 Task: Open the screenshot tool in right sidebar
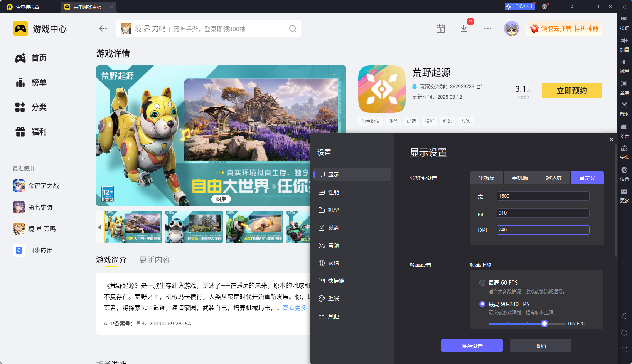[x=624, y=108]
